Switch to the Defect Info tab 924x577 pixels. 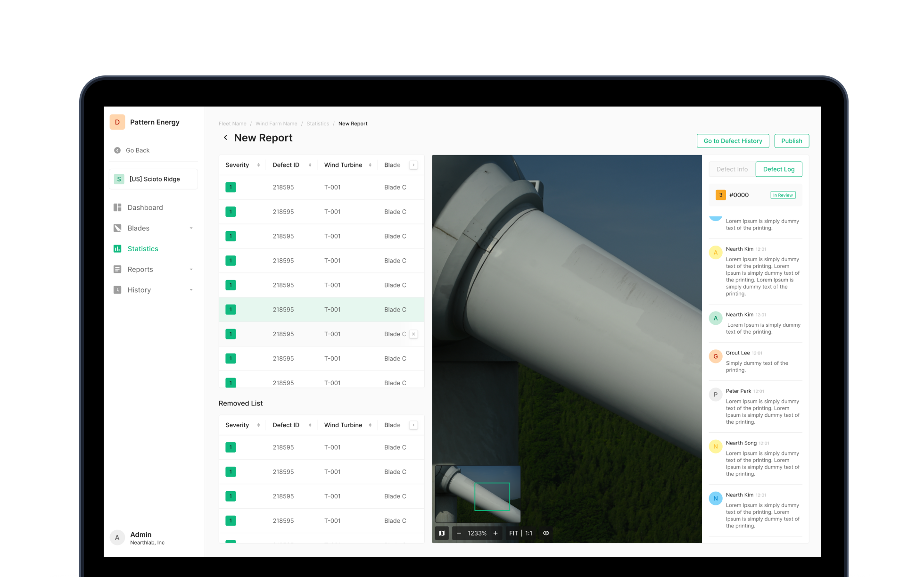tap(732, 169)
